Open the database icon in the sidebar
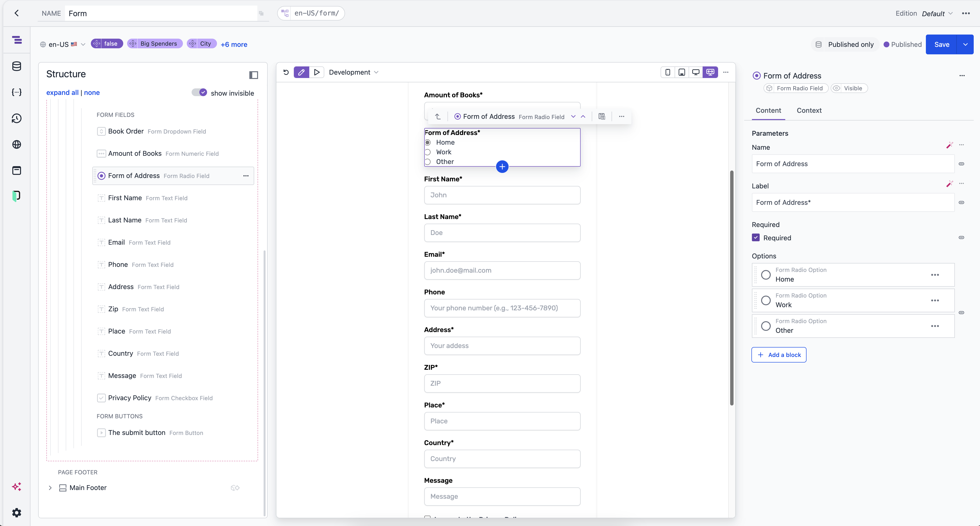 (17, 66)
